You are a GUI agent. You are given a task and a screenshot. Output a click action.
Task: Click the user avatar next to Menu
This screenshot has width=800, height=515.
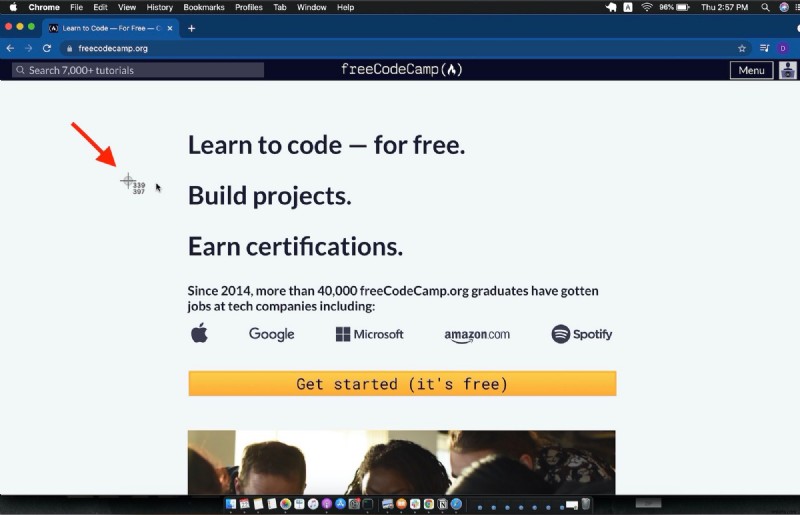pos(787,70)
